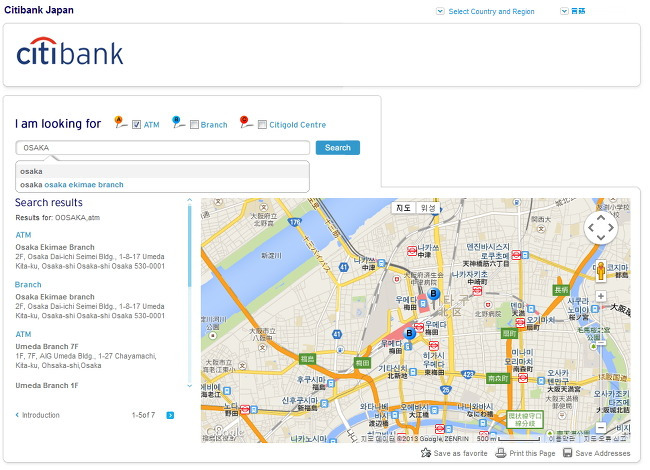Click the results list scroll-up arrow
650x470 pixels.
click(189, 200)
